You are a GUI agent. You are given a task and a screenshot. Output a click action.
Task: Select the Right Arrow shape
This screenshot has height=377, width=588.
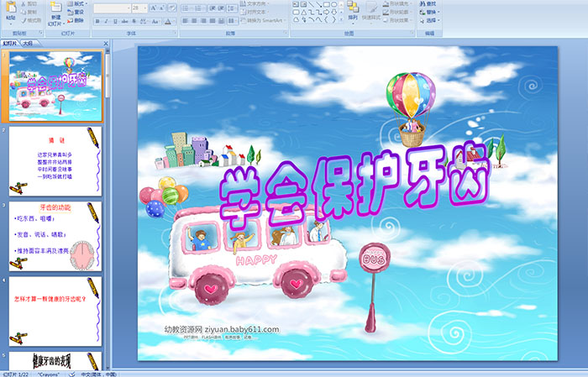click(326, 13)
